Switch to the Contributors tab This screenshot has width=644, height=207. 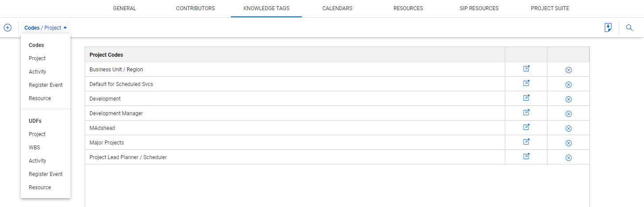[195, 8]
